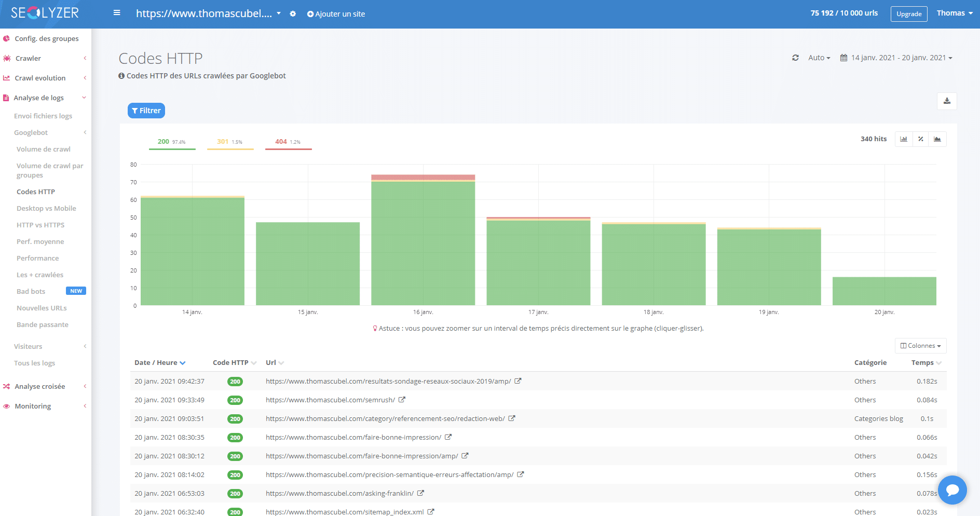Open external link for precision-semantique URL
The image size is (980, 516).
521,474
